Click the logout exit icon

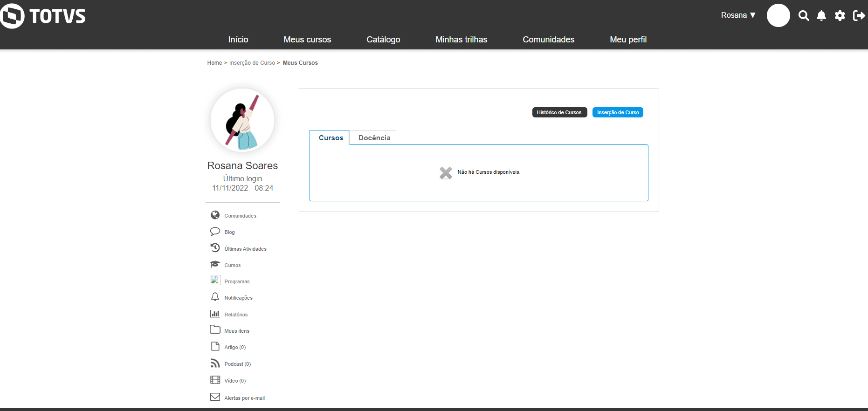[859, 16]
